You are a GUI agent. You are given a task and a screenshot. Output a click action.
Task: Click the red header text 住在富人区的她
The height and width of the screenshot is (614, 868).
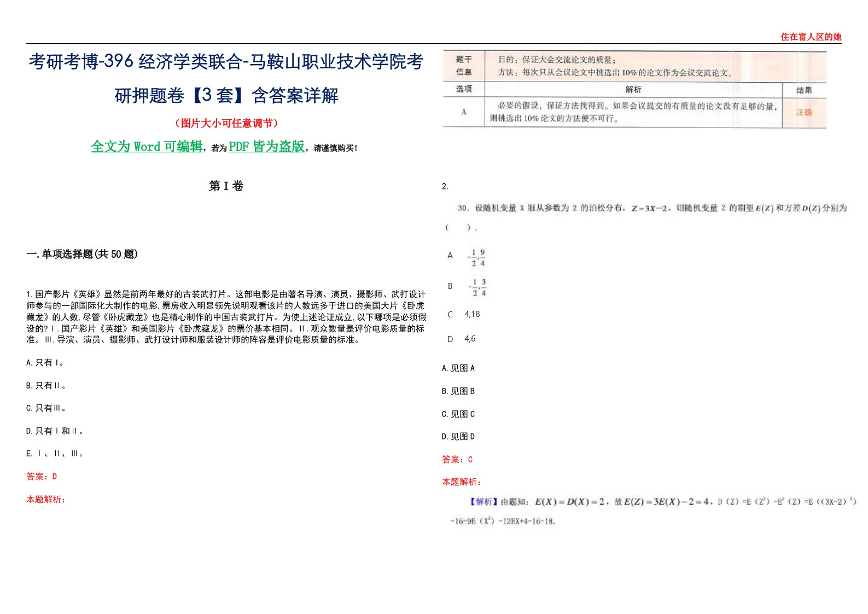coord(811,37)
